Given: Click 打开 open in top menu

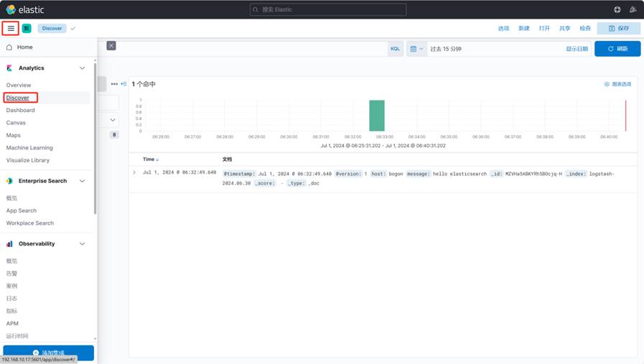Looking at the screenshot, I should coord(545,28).
